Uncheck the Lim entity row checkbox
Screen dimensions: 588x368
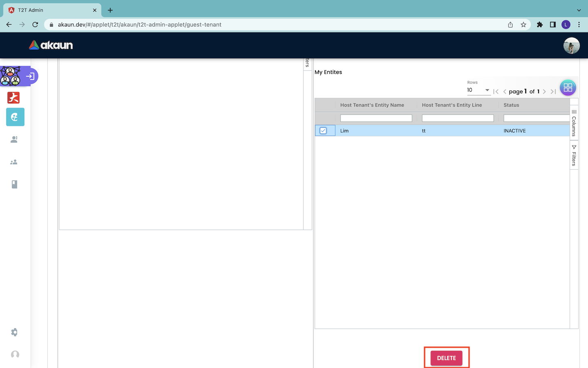click(x=323, y=131)
